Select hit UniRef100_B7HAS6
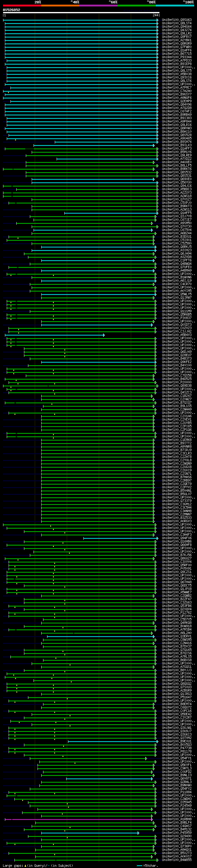 click(176, 477)
